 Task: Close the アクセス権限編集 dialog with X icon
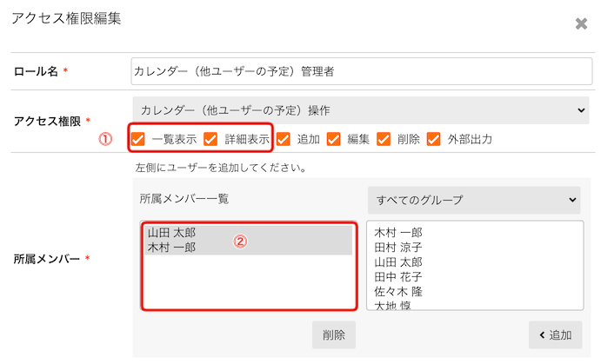[581, 23]
